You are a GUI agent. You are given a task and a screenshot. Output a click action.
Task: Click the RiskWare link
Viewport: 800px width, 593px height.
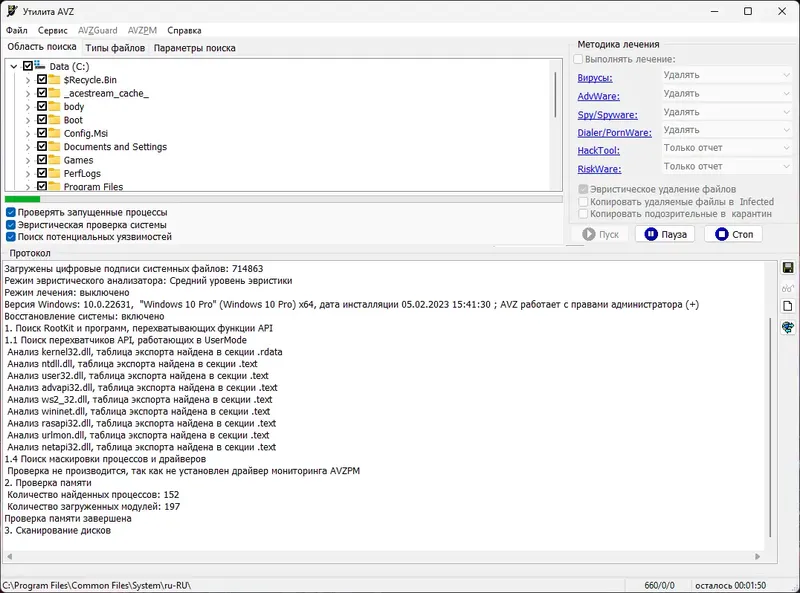599,169
